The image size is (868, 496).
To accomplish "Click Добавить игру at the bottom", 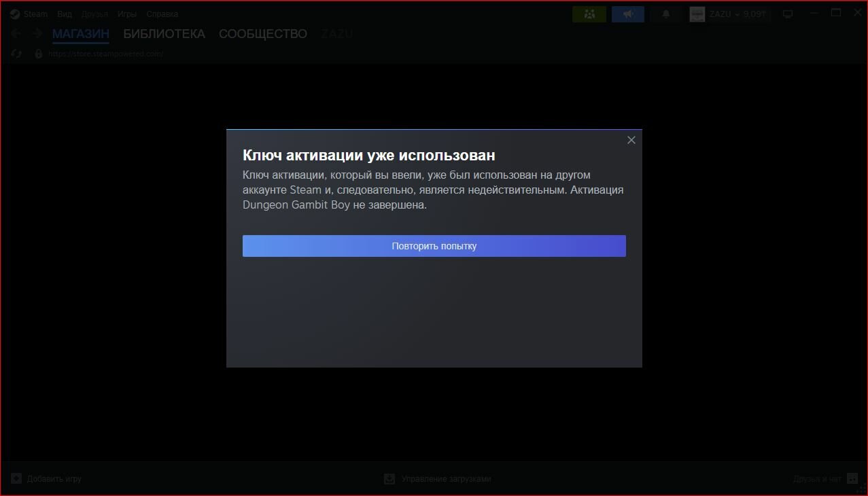I will [54, 479].
